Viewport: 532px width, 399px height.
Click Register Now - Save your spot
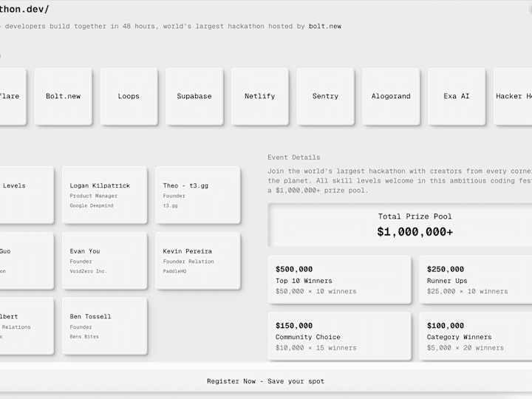coord(266,381)
